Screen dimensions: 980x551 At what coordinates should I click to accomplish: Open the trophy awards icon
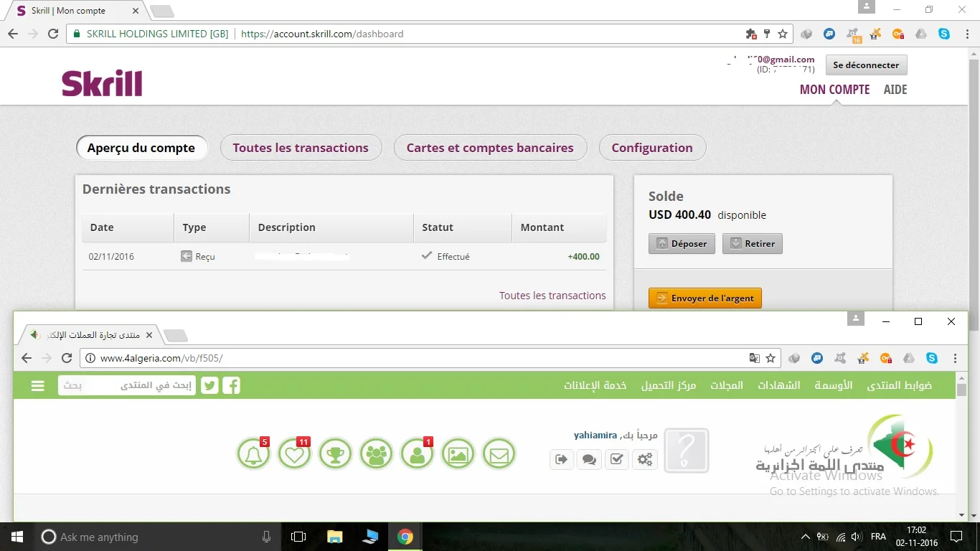335,455
